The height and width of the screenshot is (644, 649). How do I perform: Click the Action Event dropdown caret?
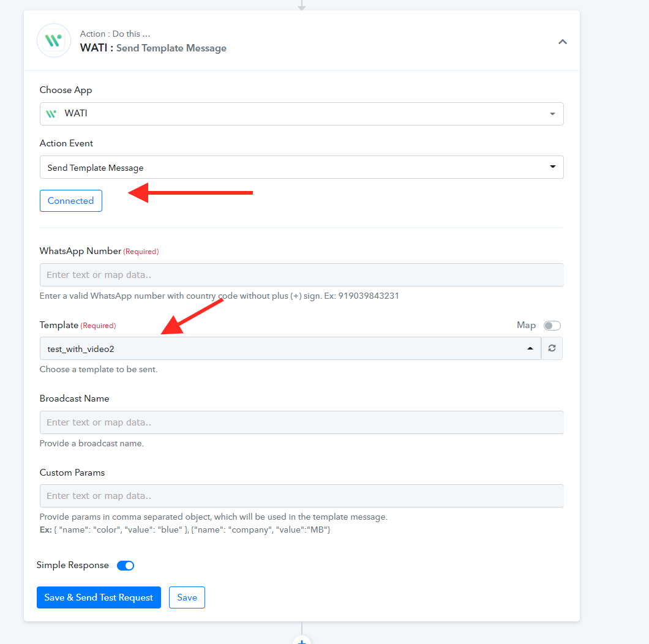click(552, 167)
